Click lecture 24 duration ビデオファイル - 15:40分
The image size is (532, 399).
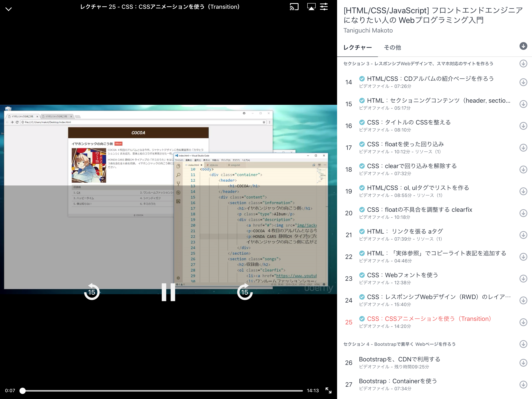(385, 305)
